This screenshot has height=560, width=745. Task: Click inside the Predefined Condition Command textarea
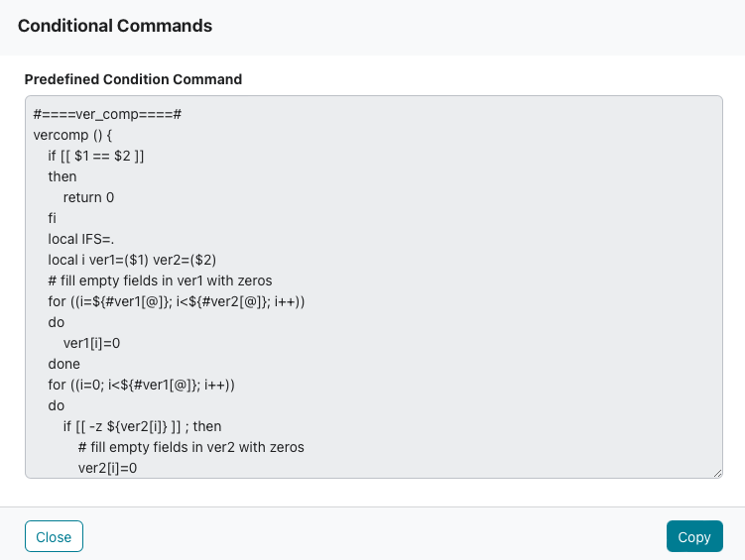click(x=374, y=286)
